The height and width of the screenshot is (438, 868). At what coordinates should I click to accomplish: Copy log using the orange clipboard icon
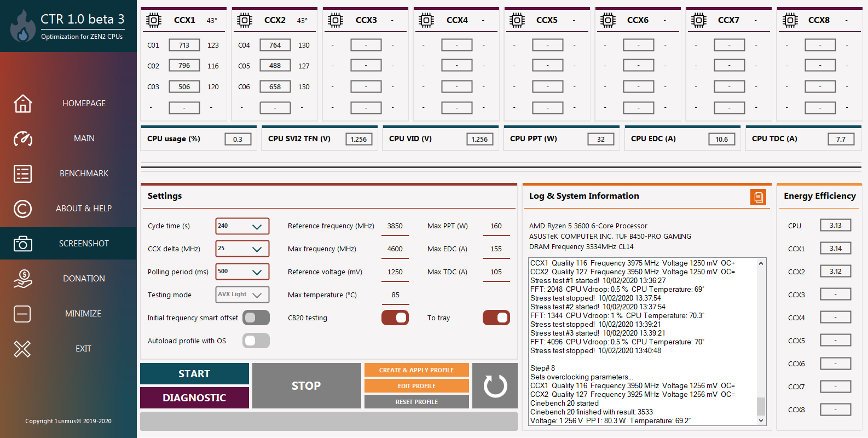tap(758, 197)
